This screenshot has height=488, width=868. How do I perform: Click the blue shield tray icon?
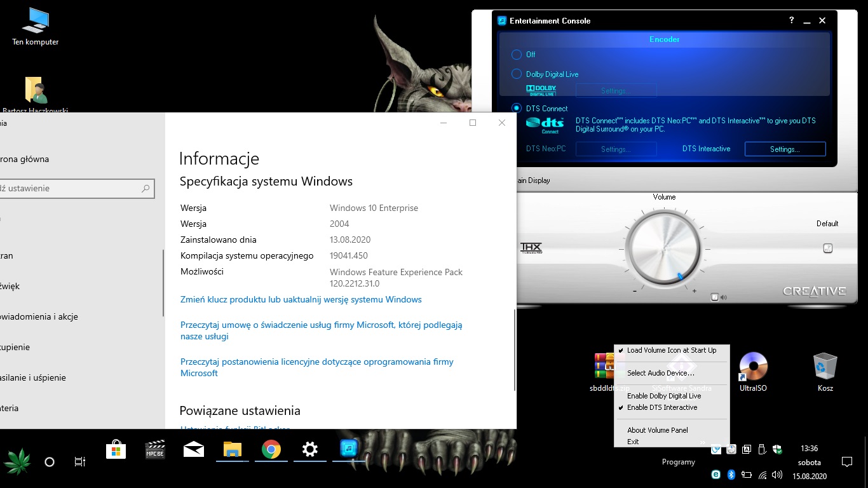point(716,449)
